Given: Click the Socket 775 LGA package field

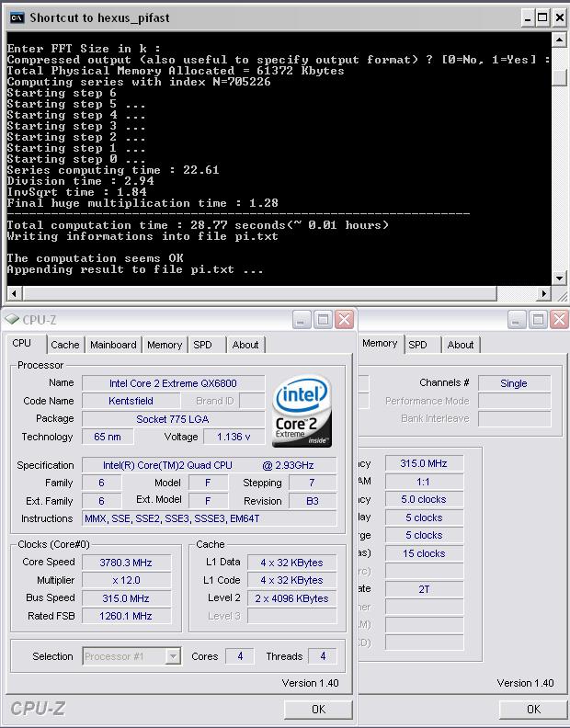Looking at the screenshot, I should (x=173, y=419).
